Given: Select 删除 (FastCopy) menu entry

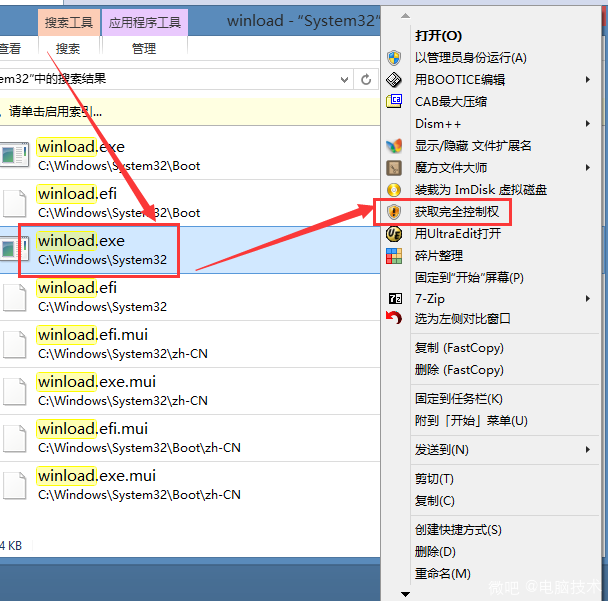Looking at the screenshot, I should pos(459,370).
